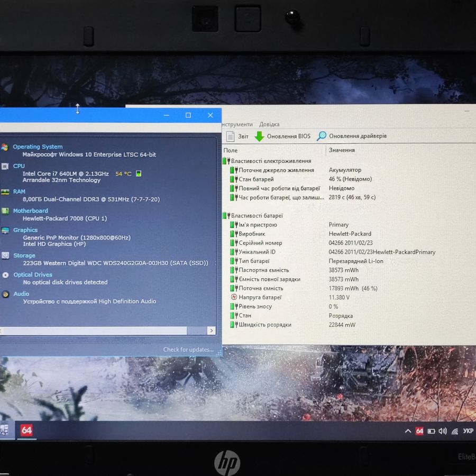
Task: Open the Audio section in Speccy
Action: [21, 294]
